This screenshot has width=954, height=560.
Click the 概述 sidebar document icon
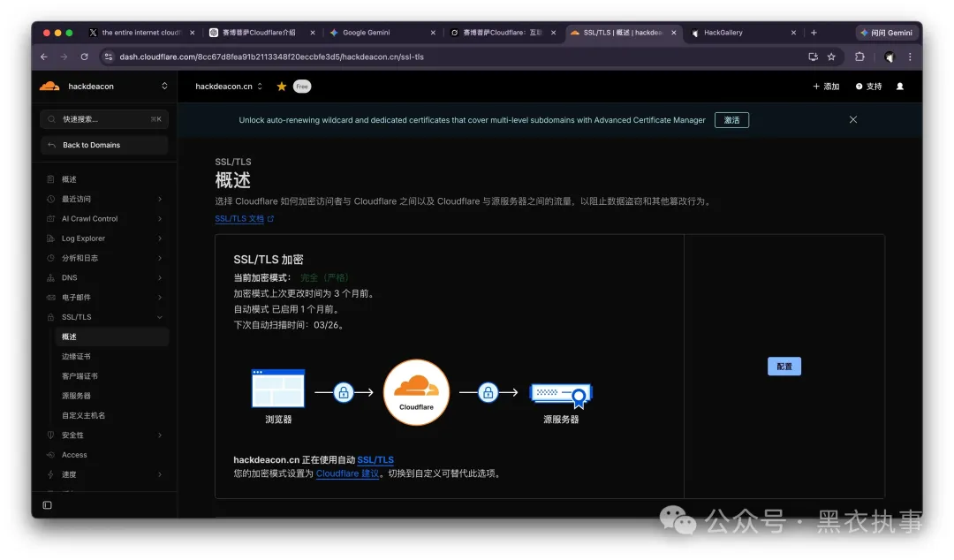[x=50, y=179]
